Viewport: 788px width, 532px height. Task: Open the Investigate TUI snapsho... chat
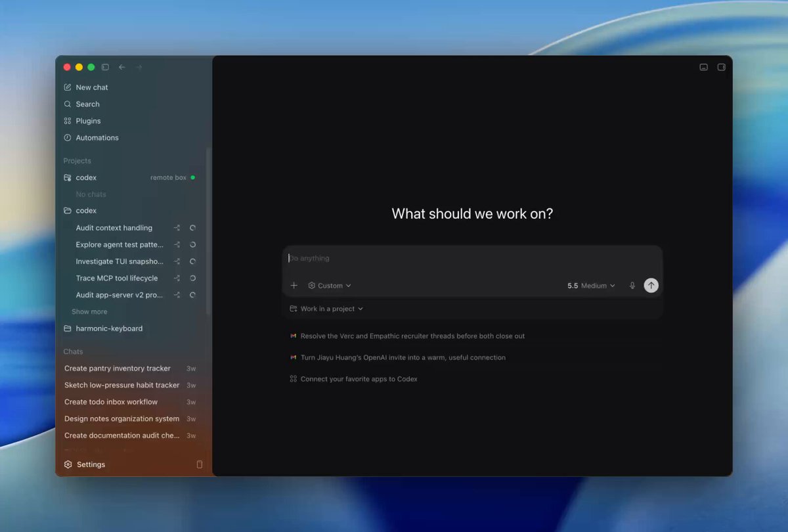pyautogui.click(x=120, y=261)
